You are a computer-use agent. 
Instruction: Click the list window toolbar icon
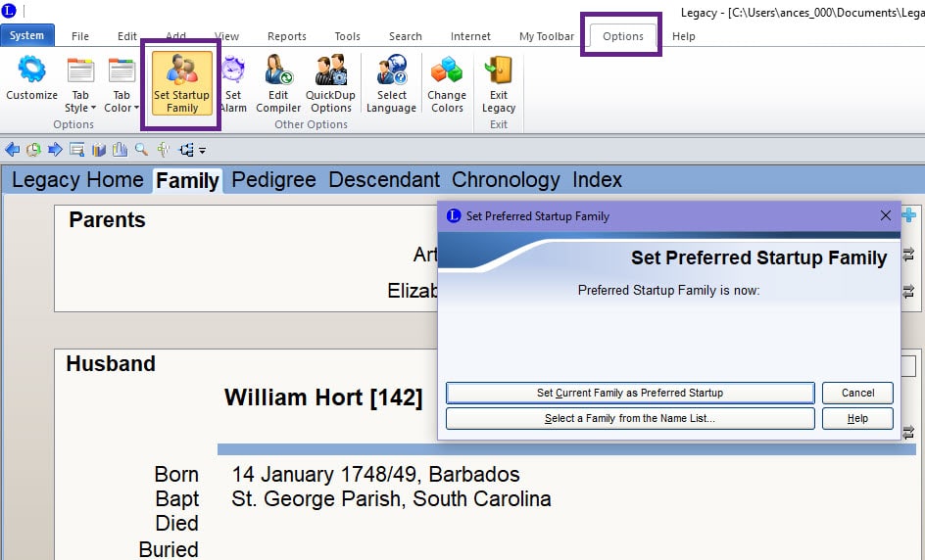[x=76, y=150]
